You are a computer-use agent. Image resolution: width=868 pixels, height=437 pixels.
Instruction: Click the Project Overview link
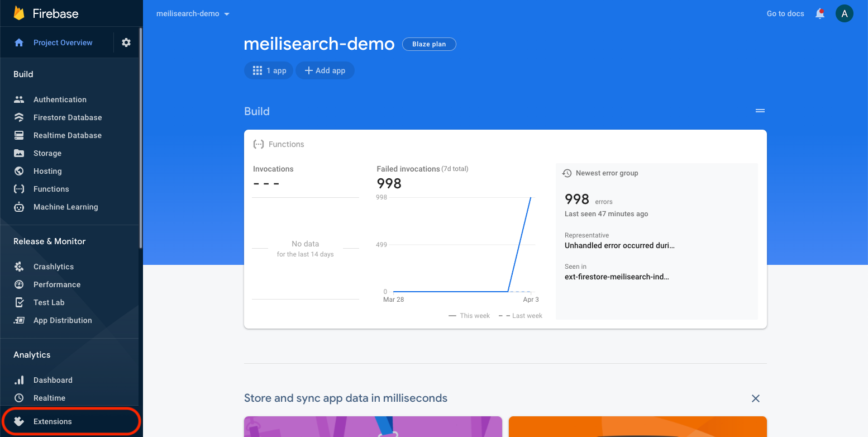click(63, 42)
